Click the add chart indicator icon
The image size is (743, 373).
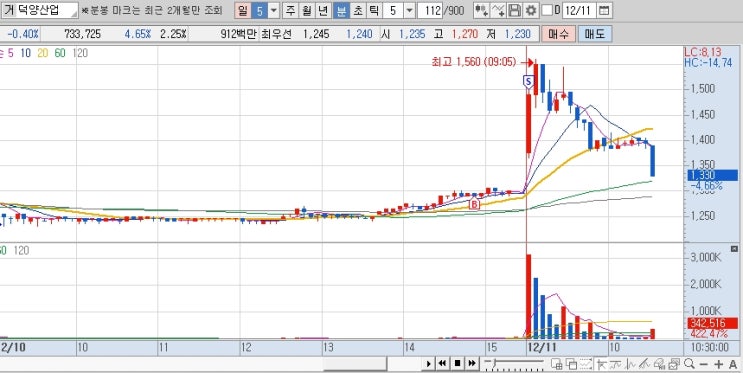pos(481,10)
